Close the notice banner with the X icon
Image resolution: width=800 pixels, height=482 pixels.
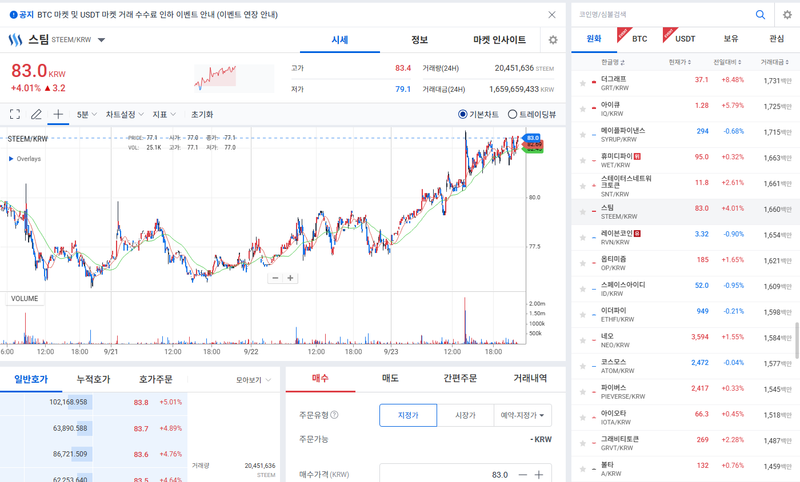[x=552, y=15]
